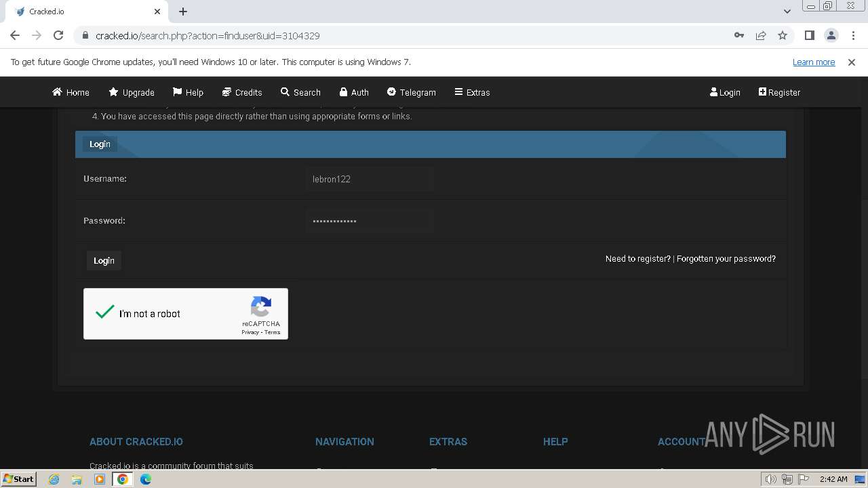Open the Windows Start button
868x488 pixels.
pyautogui.click(x=19, y=479)
